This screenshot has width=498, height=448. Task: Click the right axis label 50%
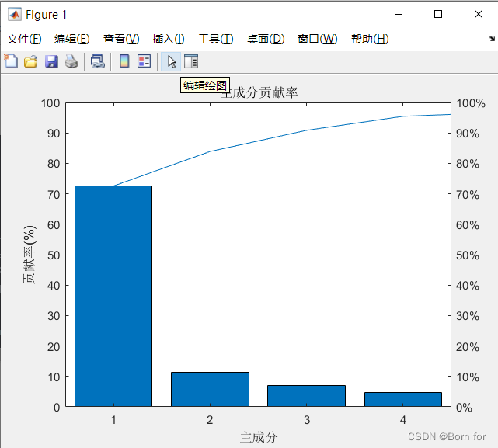[468, 255]
